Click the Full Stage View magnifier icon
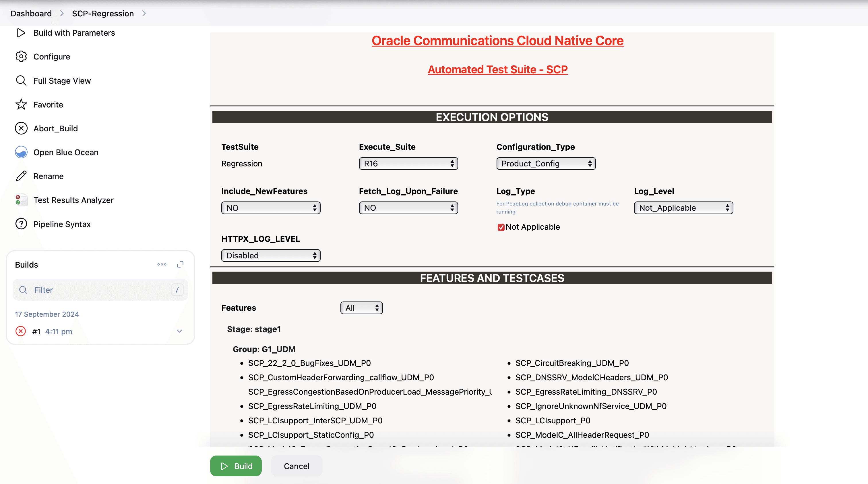868x484 pixels. (21, 80)
